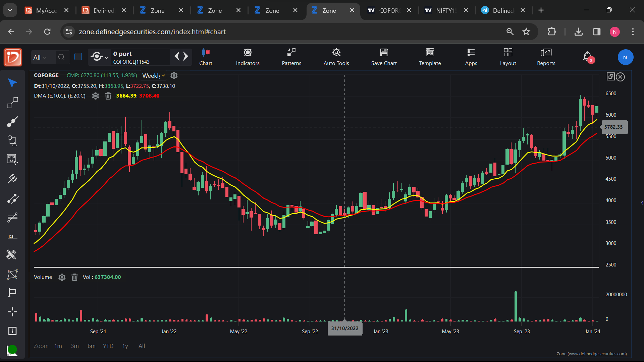Open notifications bell with badge
The image size is (644, 362).
[587, 57]
